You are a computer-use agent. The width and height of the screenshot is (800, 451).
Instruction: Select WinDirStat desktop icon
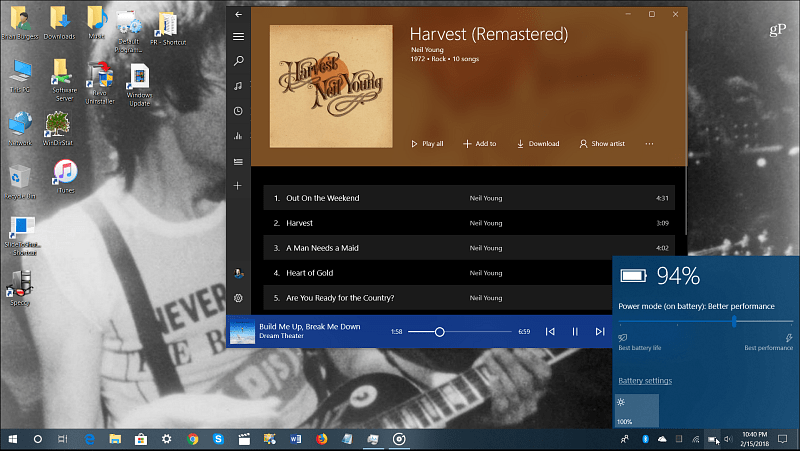(58, 129)
